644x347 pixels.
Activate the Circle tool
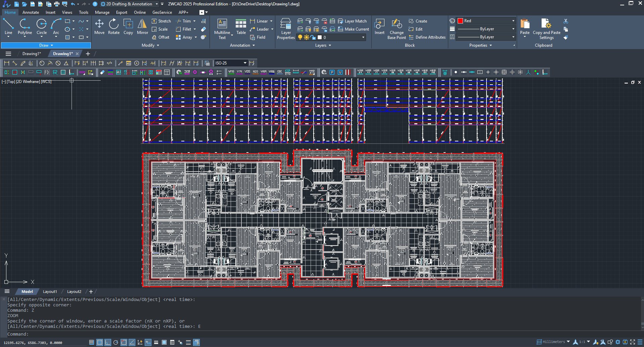pyautogui.click(x=42, y=27)
